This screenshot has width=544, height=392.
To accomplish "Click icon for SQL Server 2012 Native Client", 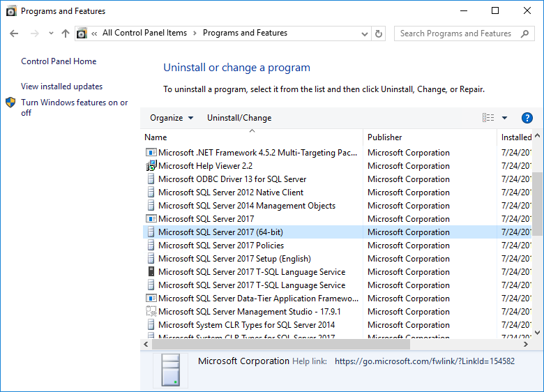I will point(151,193).
